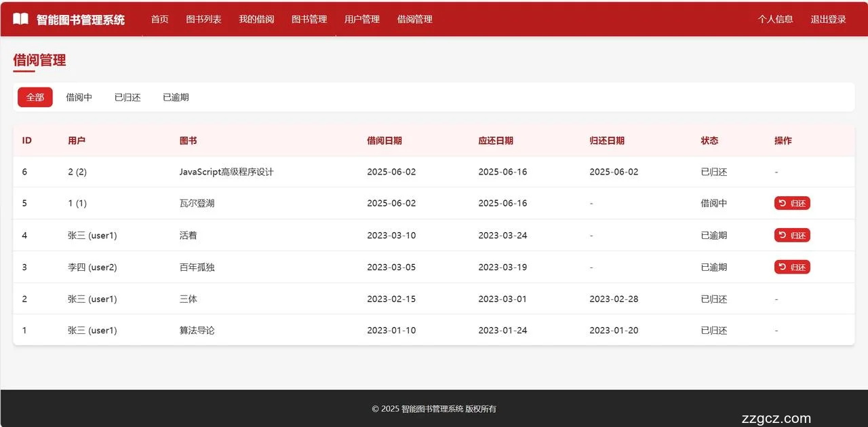Open 用户管理 from the top navigation
Image resolution: width=868 pixels, height=427 pixels.
pyautogui.click(x=361, y=19)
